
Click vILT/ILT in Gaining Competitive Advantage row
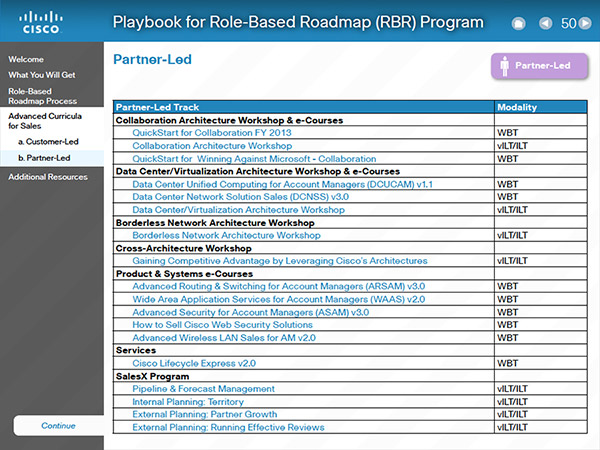(512, 261)
